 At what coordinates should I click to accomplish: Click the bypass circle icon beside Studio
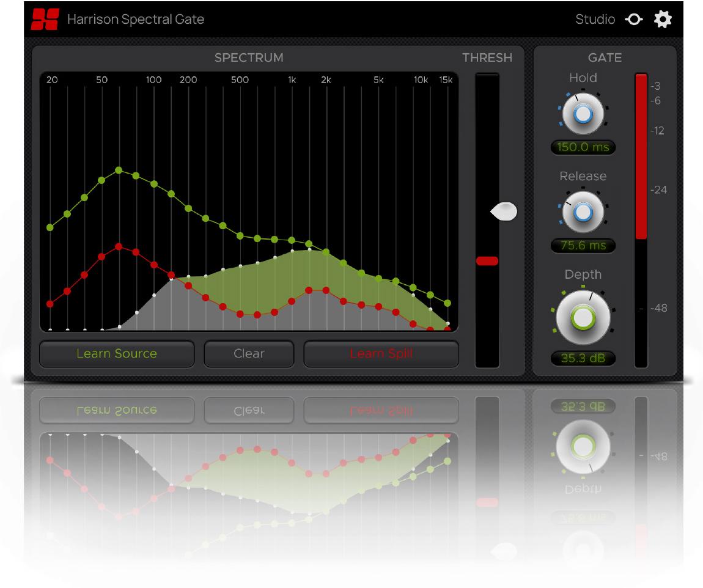(x=634, y=20)
